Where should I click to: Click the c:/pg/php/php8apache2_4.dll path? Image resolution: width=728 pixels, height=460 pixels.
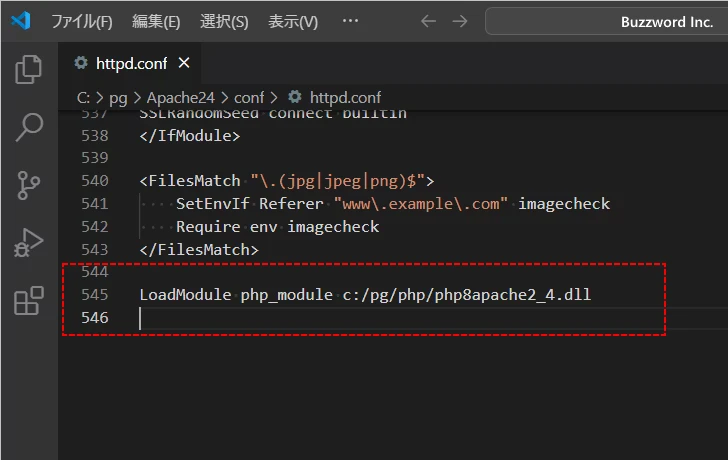(x=467, y=295)
